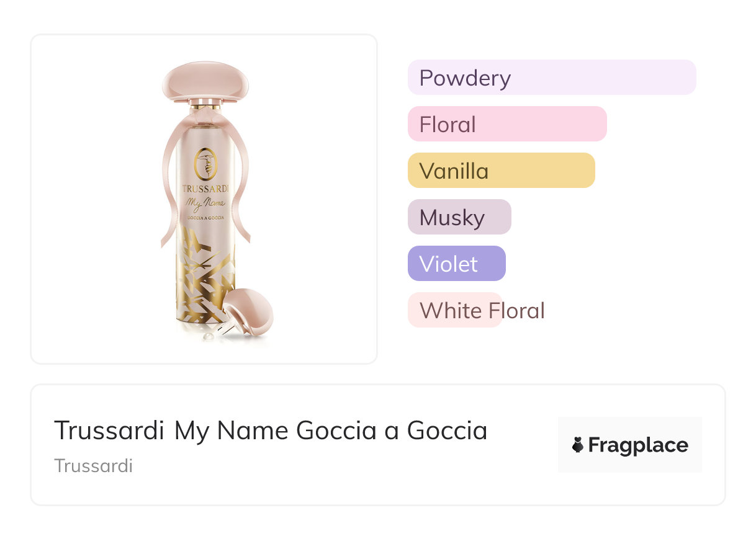This screenshot has height=536, width=756.
Task: Open the grey Trussardi brand subtitle link
Action: coord(94,466)
